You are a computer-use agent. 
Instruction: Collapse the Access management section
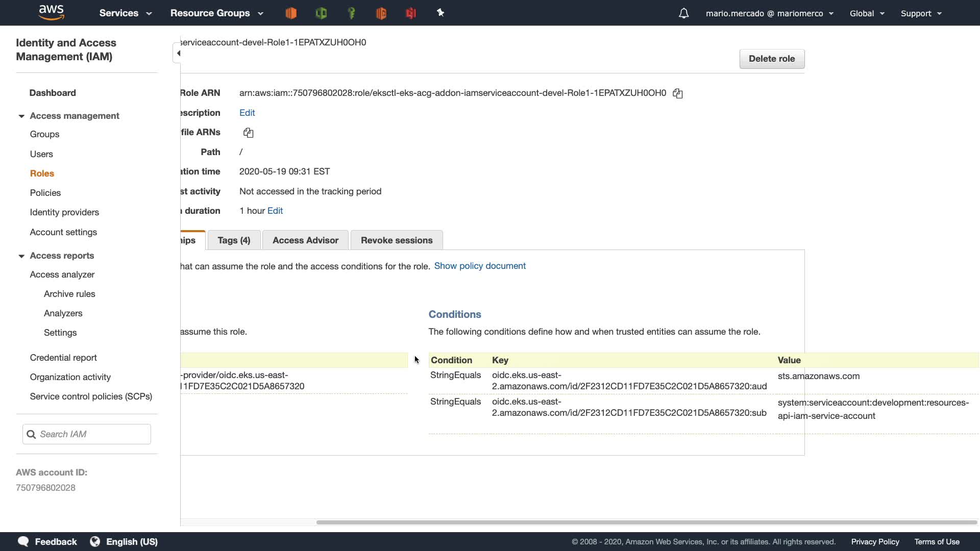click(x=21, y=116)
